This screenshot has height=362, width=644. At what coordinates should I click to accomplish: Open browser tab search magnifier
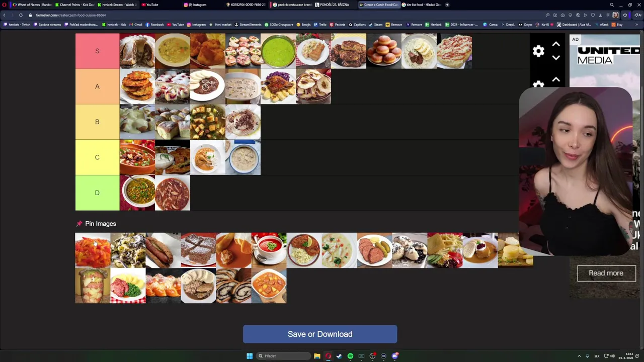(612, 5)
